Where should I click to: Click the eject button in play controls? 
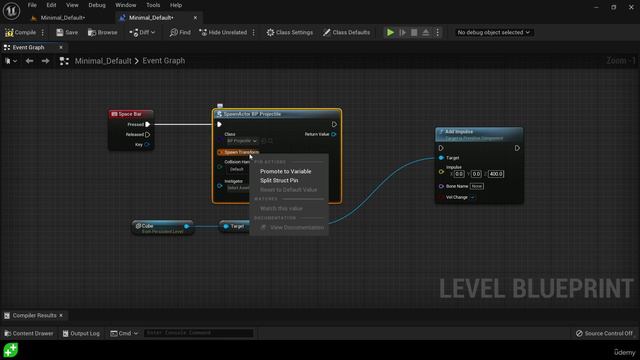(426, 32)
